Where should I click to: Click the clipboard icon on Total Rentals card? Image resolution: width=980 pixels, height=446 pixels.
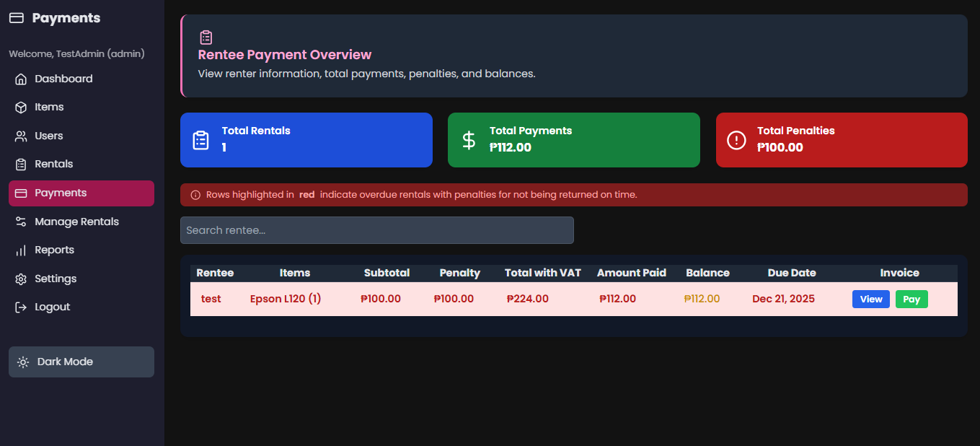(x=201, y=140)
